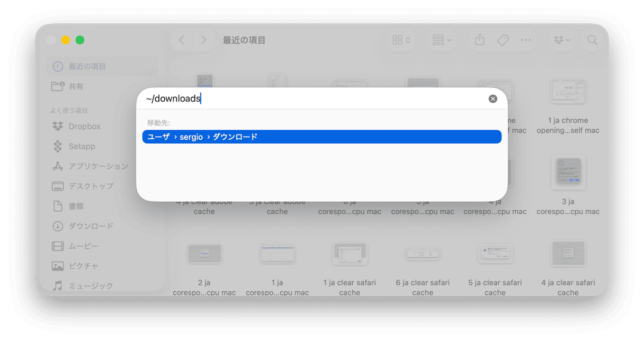Select 最近の項目 in the sidebar

[x=102, y=66]
